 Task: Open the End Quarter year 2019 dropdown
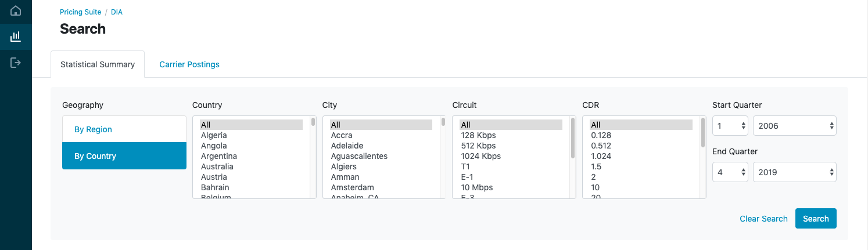[794, 172]
